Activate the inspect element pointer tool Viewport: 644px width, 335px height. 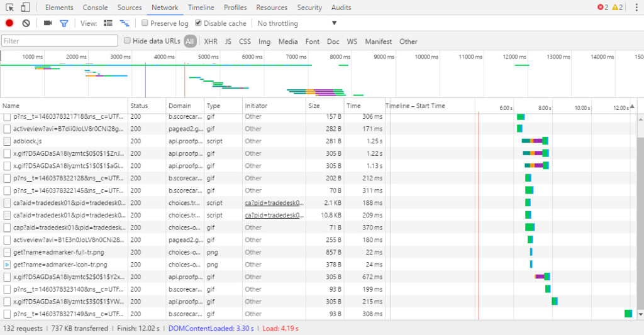click(x=11, y=8)
